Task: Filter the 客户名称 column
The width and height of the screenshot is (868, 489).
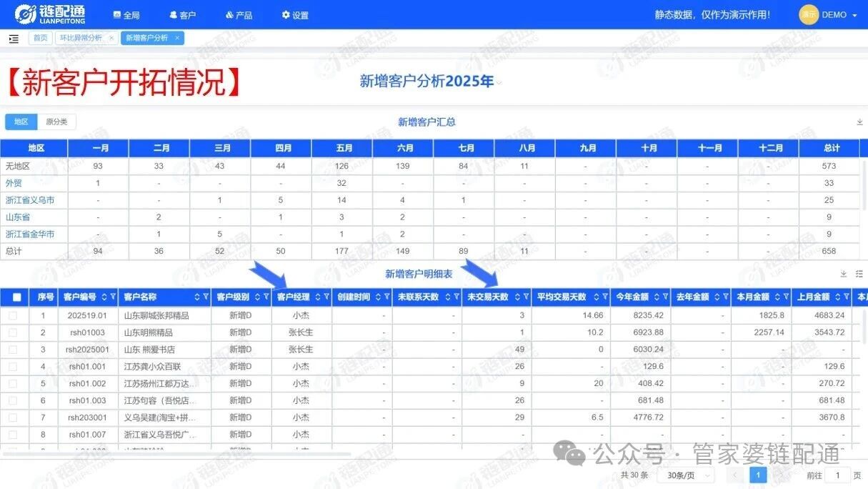Action: tap(206, 297)
